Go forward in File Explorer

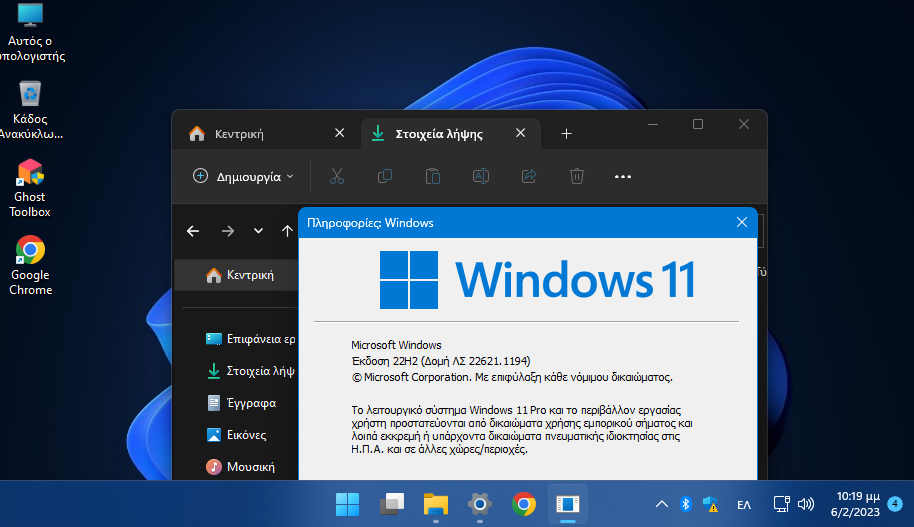click(x=228, y=231)
